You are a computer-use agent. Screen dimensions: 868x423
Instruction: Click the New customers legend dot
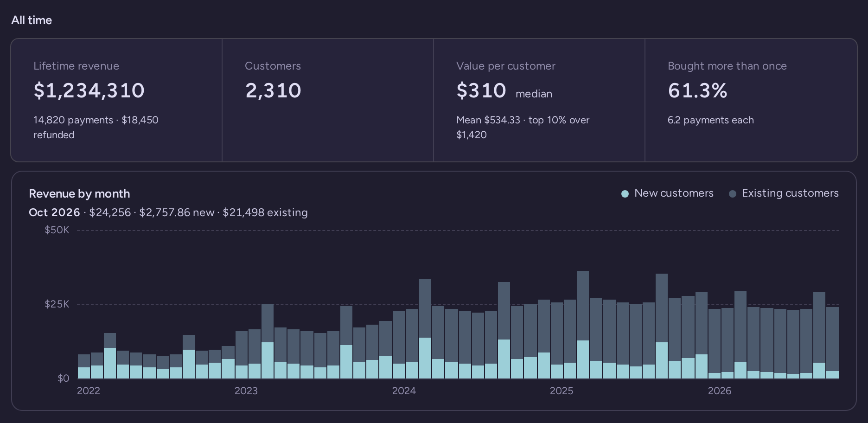click(625, 194)
